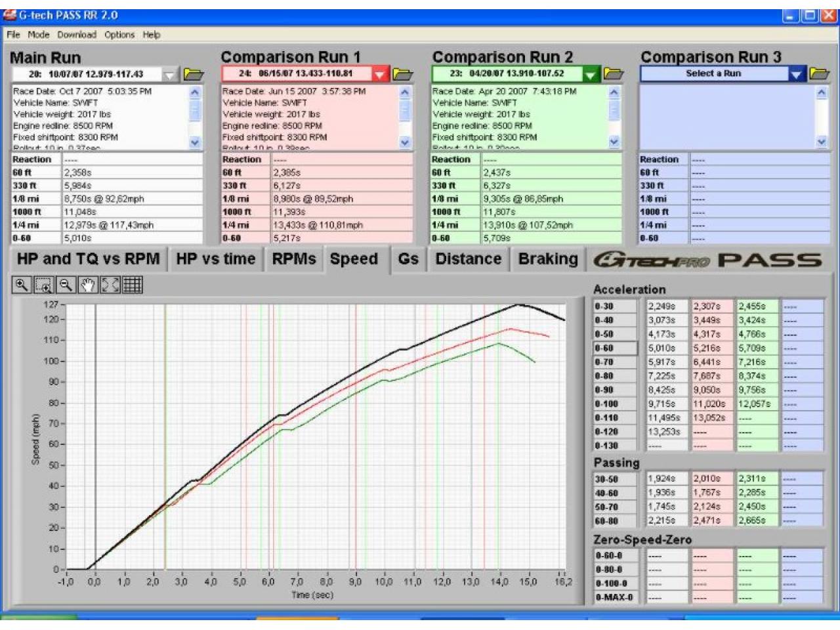Click Main Run 1/8 mi value 8,750s @ 92,62mph
This screenshot has width=840, height=630.
[x=133, y=199]
